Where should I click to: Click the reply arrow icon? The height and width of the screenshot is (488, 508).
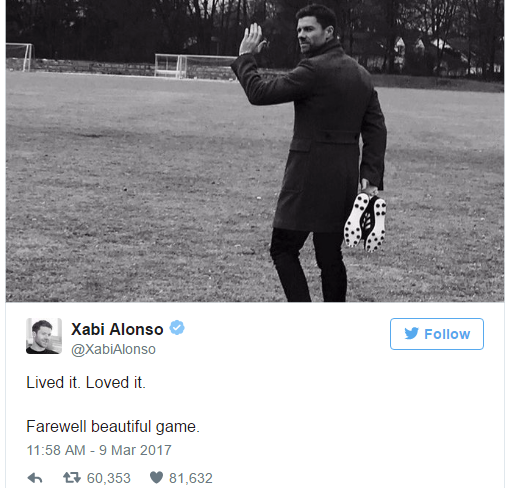(35, 478)
